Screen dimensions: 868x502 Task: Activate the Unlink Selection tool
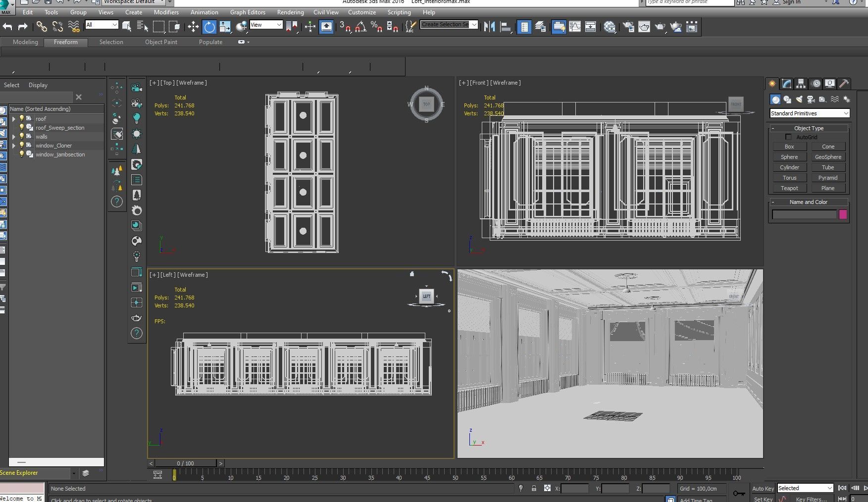coord(57,27)
